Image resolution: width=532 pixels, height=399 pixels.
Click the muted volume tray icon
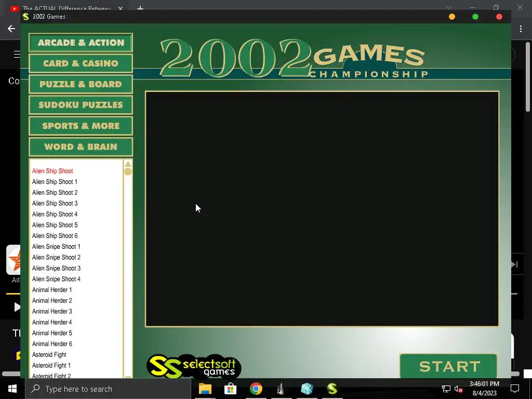click(x=458, y=389)
